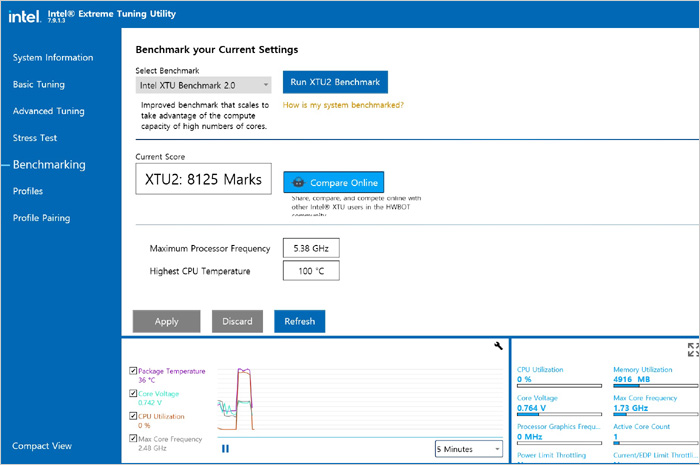The height and width of the screenshot is (465, 700).
Task: Click the Active Core Count monitor bar
Action: coord(655,443)
